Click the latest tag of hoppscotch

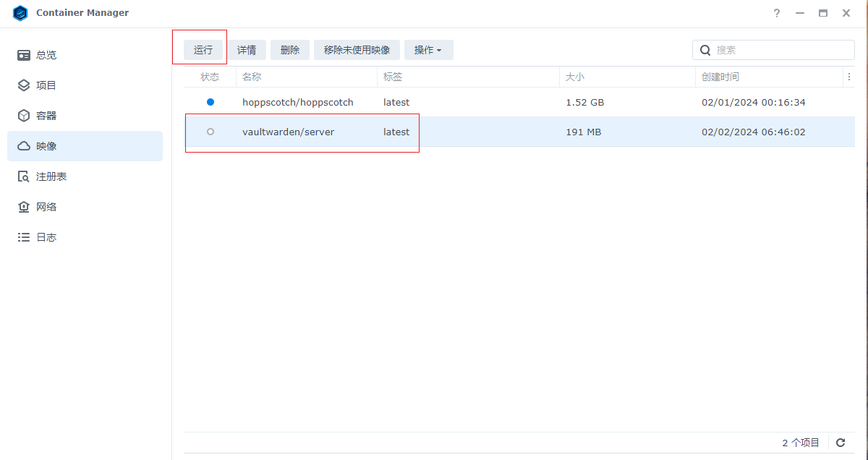pos(396,102)
